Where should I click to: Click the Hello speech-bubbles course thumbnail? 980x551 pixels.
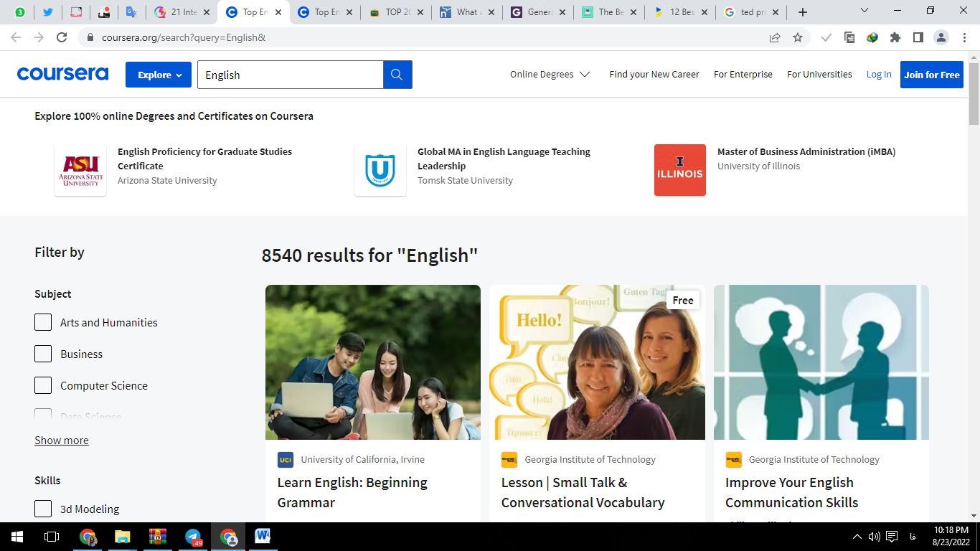pyautogui.click(x=597, y=362)
